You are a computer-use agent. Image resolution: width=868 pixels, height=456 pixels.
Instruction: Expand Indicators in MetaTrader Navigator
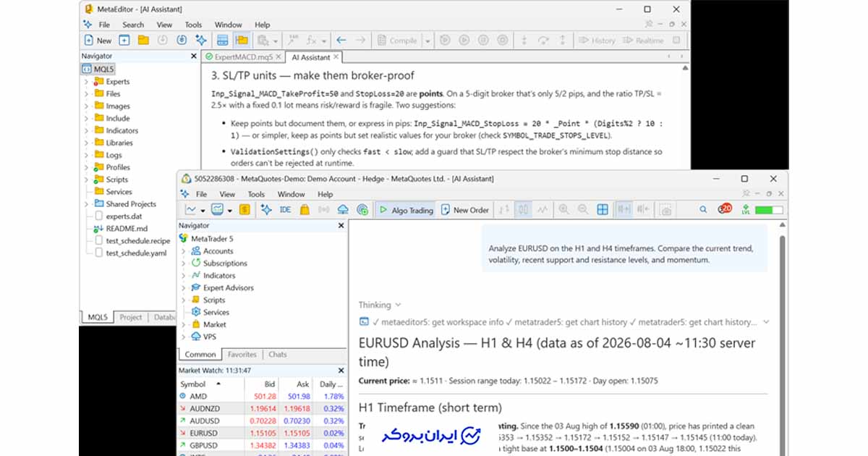tap(183, 276)
